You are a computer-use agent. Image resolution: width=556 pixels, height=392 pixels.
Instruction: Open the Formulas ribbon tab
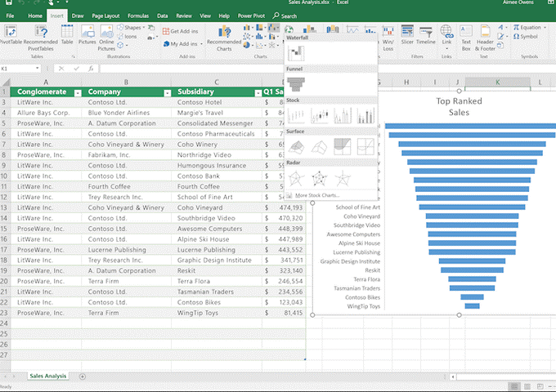pos(139,16)
